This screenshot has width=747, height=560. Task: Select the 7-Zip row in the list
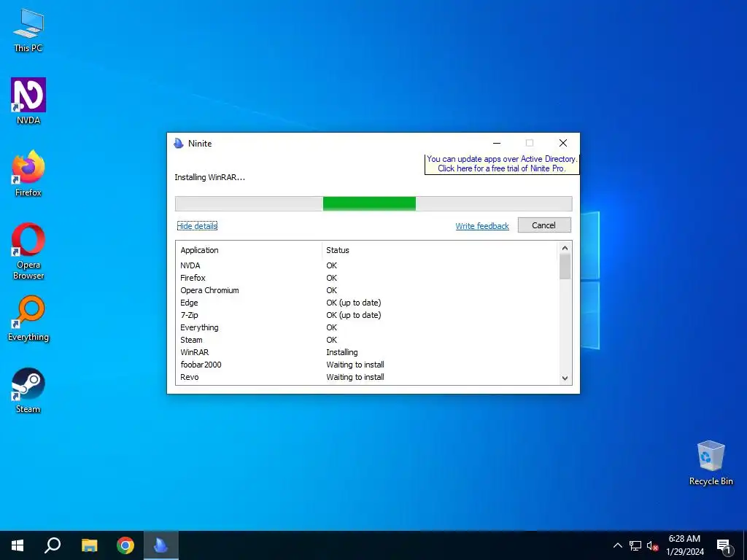[367, 315]
